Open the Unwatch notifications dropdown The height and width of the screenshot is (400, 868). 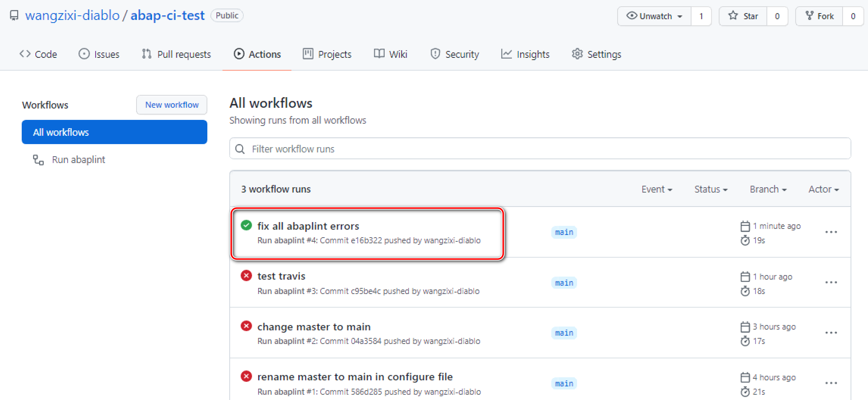click(x=654, y=16)
